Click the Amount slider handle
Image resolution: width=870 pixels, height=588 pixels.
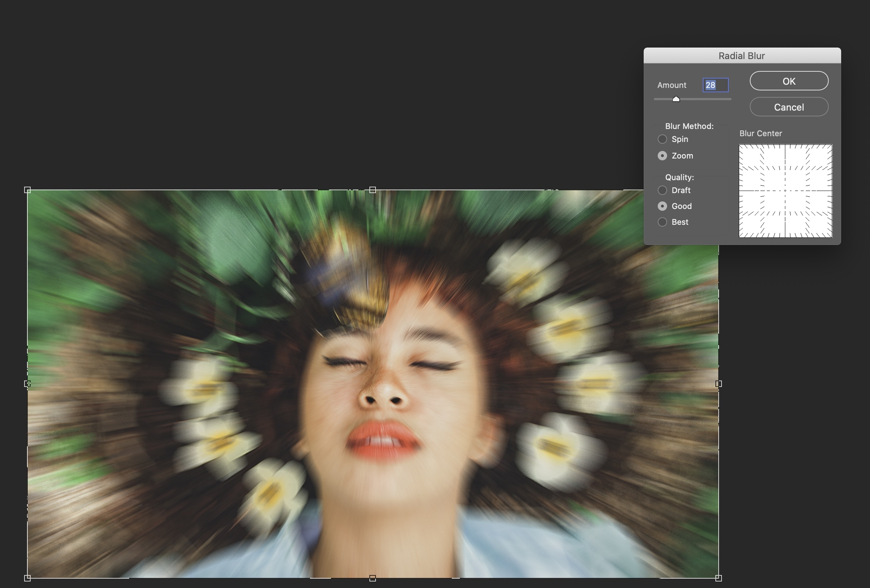pyautogui.click(x=676, y=99)
